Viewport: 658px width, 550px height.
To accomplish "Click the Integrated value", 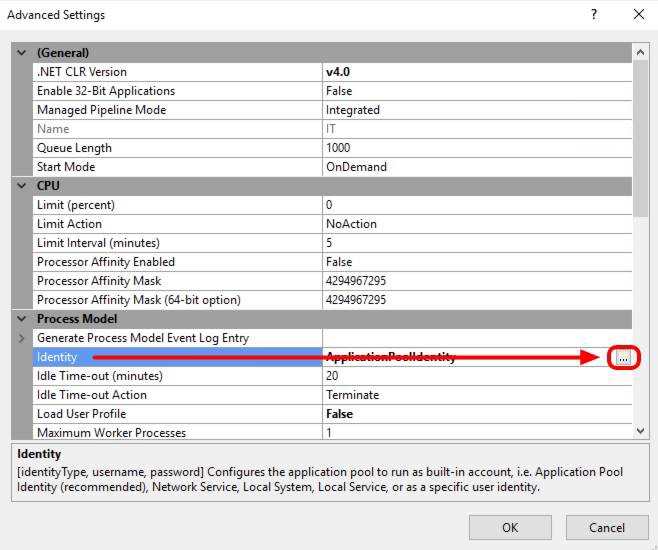I will (x=477, y=110).
